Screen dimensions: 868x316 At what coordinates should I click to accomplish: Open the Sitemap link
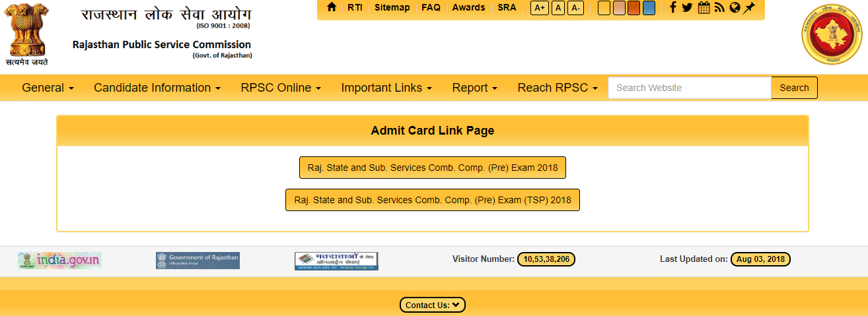392,7
